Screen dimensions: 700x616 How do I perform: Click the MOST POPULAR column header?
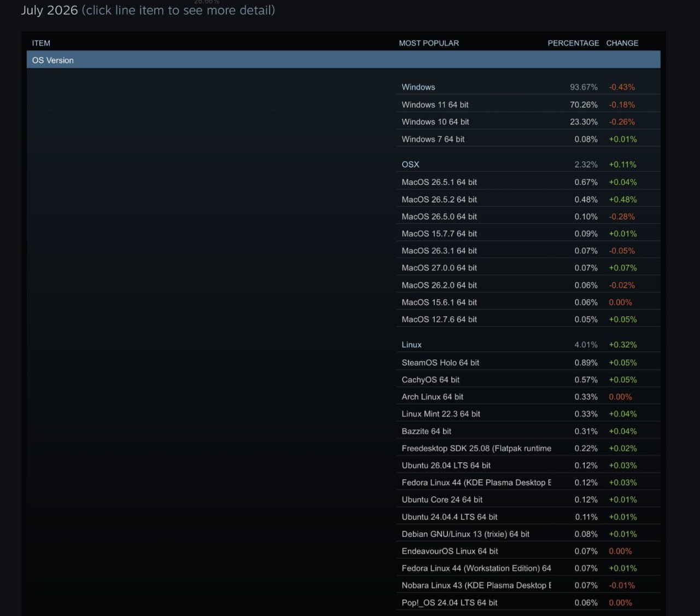429,43
